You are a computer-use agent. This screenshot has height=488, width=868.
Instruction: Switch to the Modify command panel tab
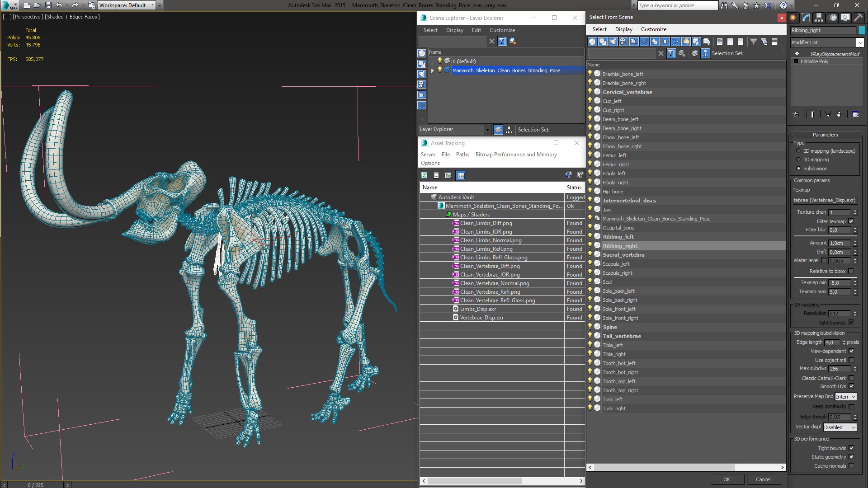pos(806,18)
